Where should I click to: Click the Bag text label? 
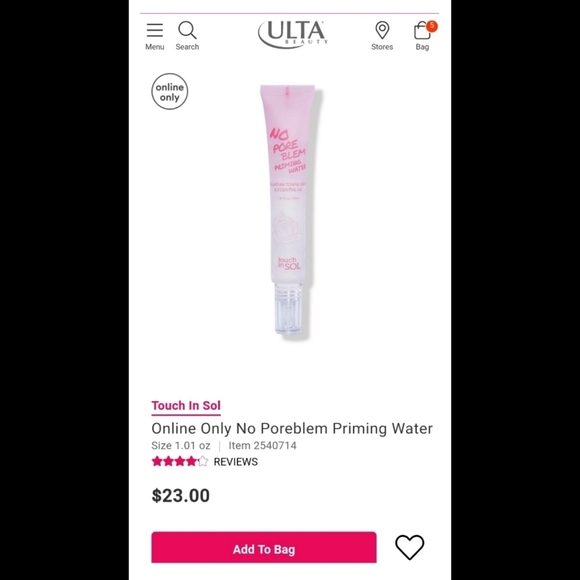click(422, 47)
